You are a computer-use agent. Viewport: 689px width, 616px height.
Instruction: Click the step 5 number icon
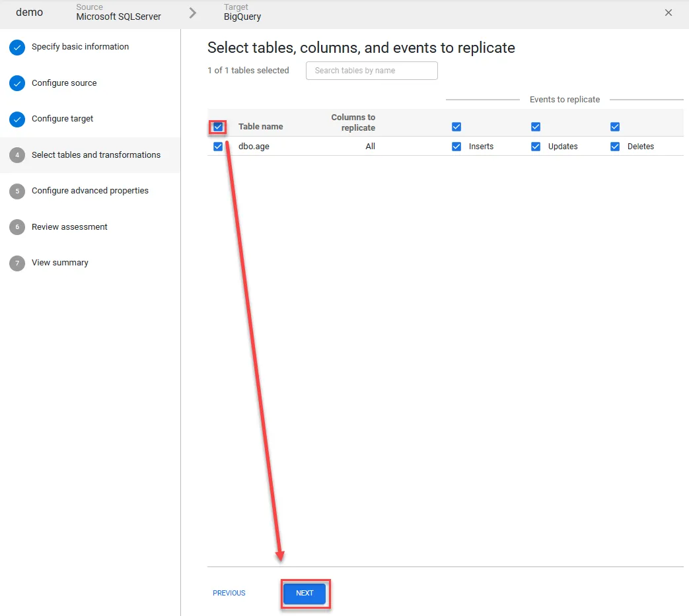17,191
